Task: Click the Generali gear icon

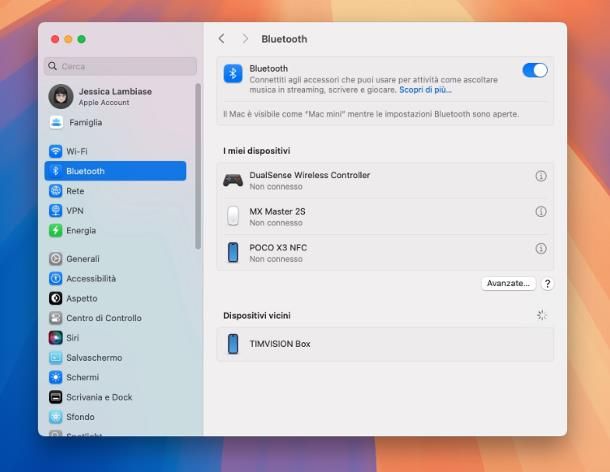Action: [56, 259]
